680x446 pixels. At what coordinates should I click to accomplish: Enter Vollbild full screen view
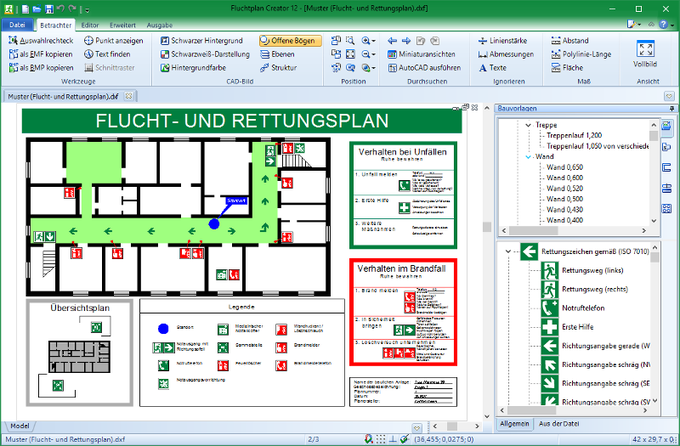(x=645, y=54)
